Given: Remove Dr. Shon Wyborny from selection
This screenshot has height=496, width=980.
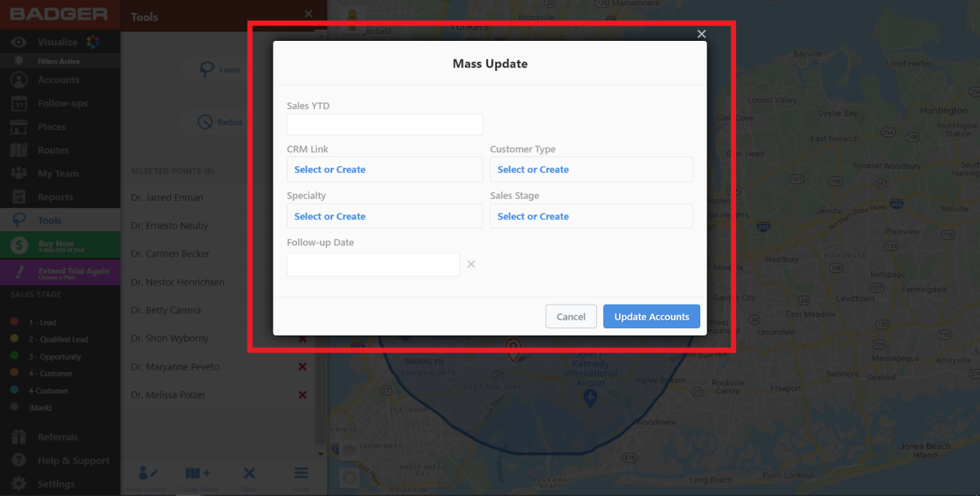Looking at the screenshot, I should 302,338.
